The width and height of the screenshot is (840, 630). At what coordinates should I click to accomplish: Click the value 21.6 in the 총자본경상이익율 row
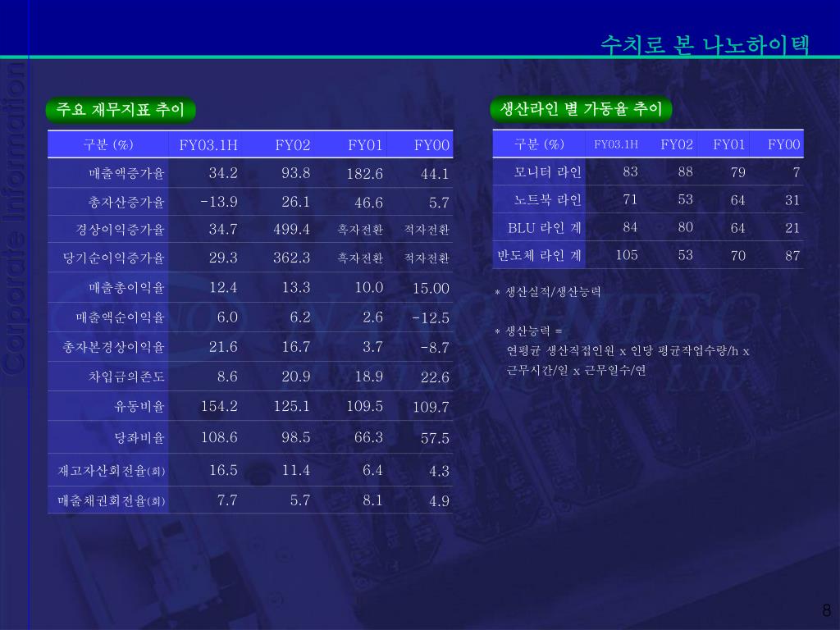[223, 347]
